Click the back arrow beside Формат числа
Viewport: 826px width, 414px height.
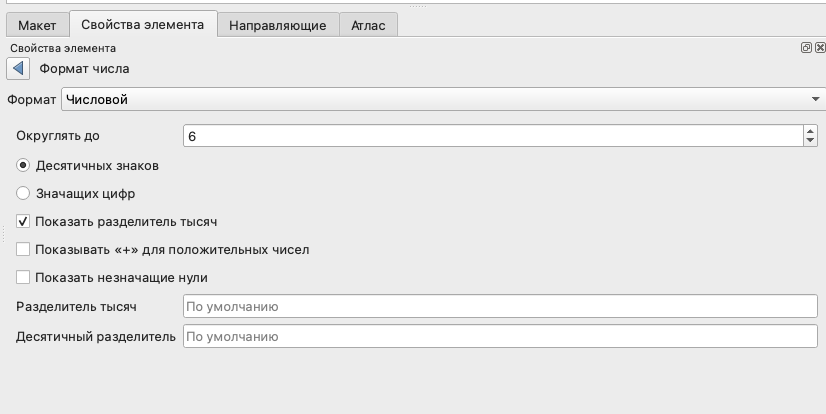pos(18,69)
